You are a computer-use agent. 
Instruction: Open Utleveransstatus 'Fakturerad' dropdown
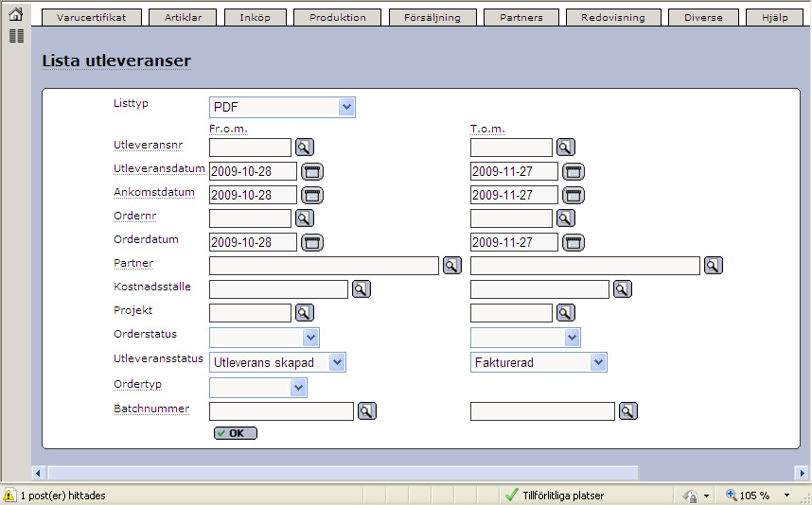[538, 362]
